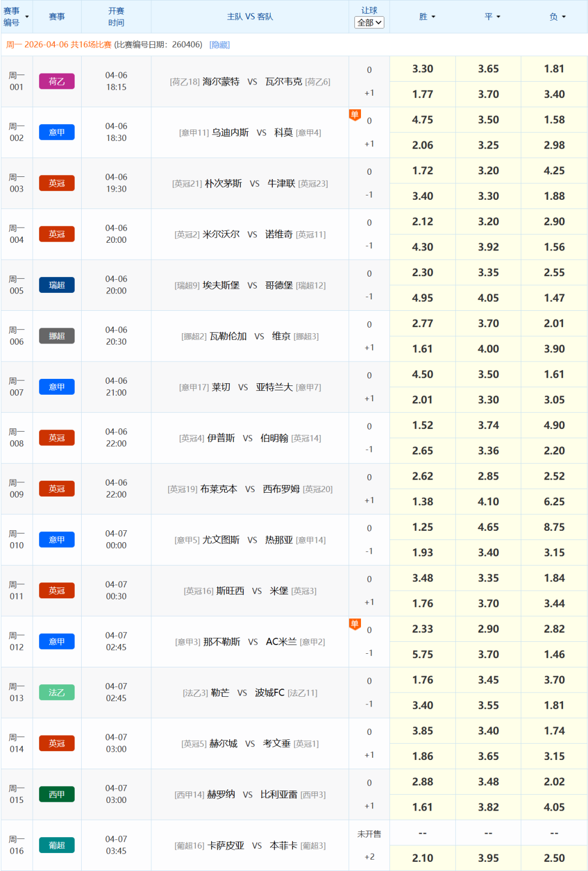Click the 葡超 league tag for match 016

click(x=57, y=845)
